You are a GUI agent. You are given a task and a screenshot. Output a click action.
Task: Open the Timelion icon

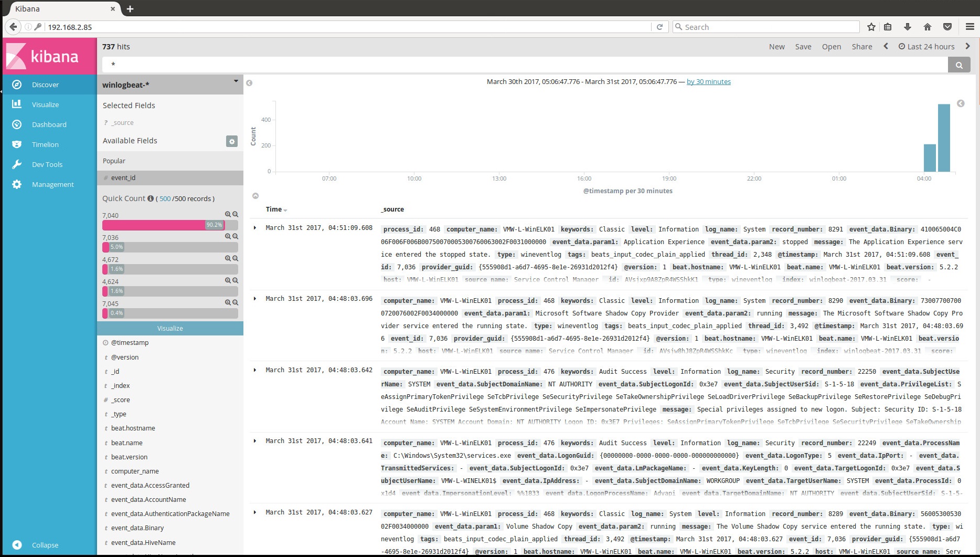point(17,144)
